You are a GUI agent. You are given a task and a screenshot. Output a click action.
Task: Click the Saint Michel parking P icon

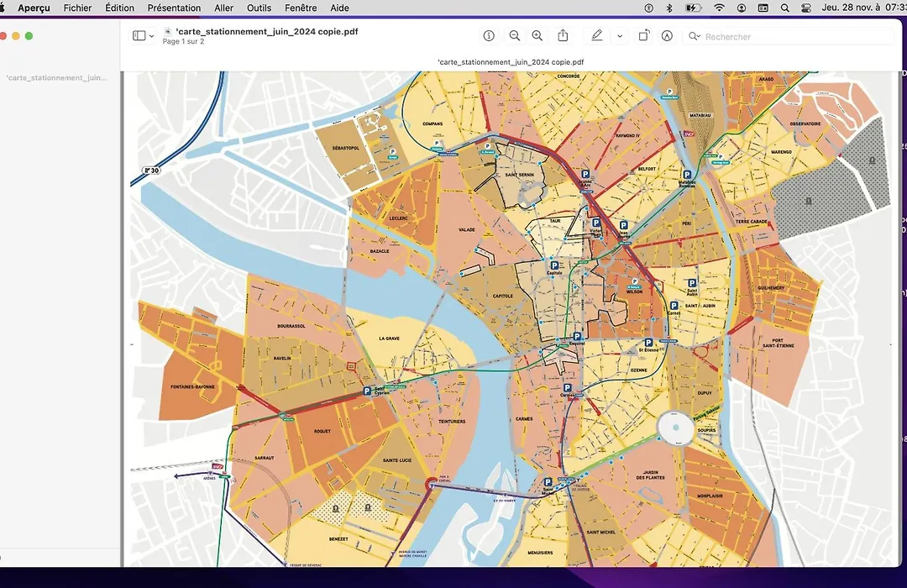[x=548, y=482]
